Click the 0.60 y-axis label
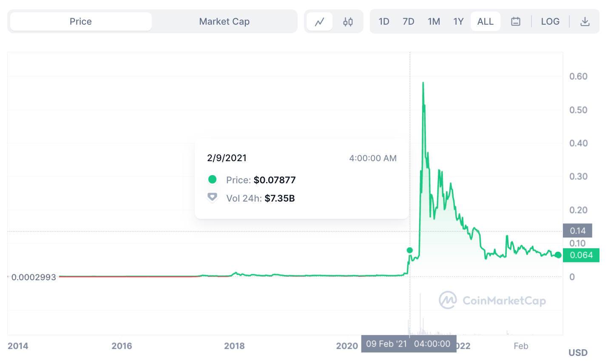 pos(578,77)
